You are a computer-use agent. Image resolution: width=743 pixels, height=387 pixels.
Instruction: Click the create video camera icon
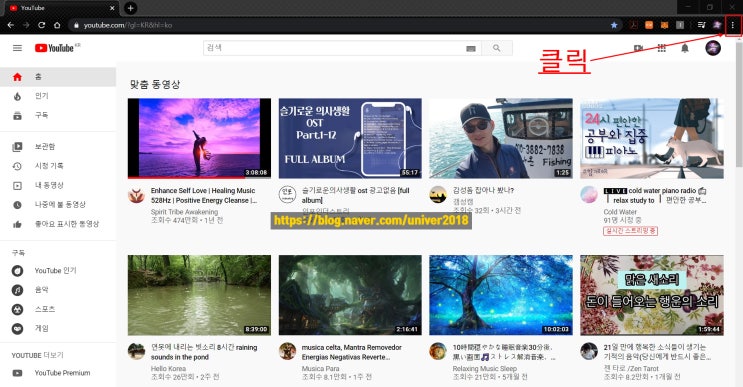tap(638, 48)
